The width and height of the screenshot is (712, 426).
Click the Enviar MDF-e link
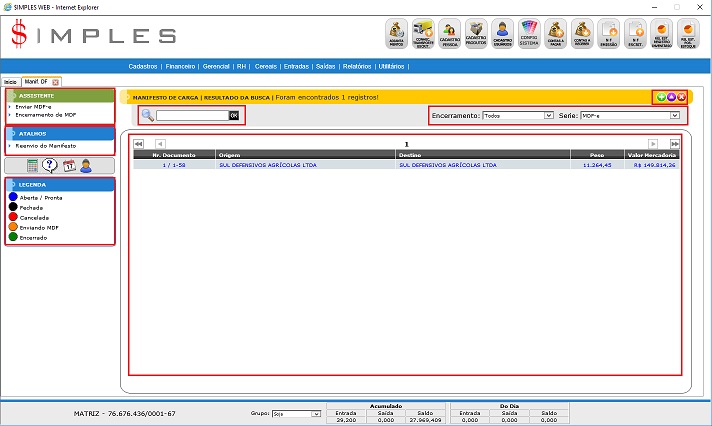37,105
